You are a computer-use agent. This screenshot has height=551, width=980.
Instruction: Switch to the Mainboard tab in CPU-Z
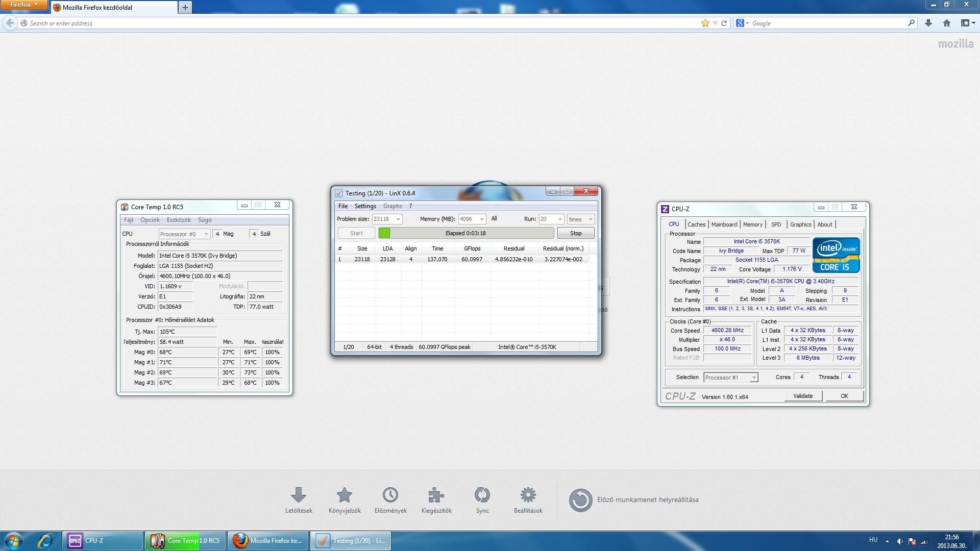pos(724,224)
